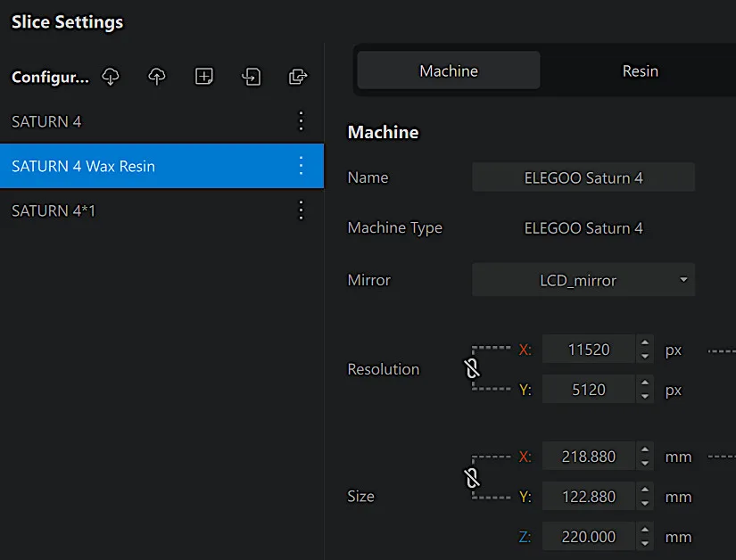Click the Mirror label
736x560 pixels.
coord(369,280)
